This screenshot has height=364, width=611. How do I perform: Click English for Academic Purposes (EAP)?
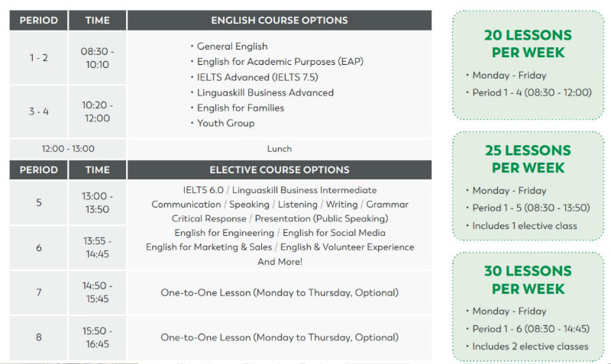tap(280, 62)
